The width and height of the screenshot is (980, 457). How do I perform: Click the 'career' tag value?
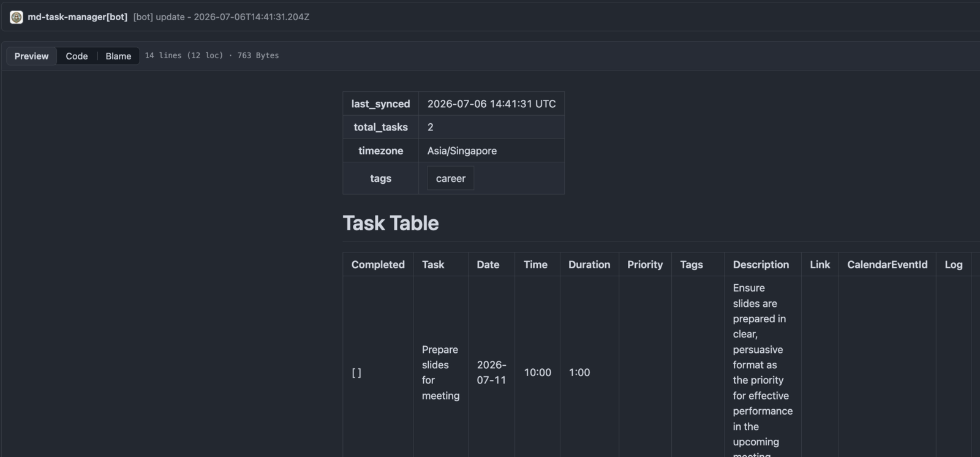[x=450, y=178]
